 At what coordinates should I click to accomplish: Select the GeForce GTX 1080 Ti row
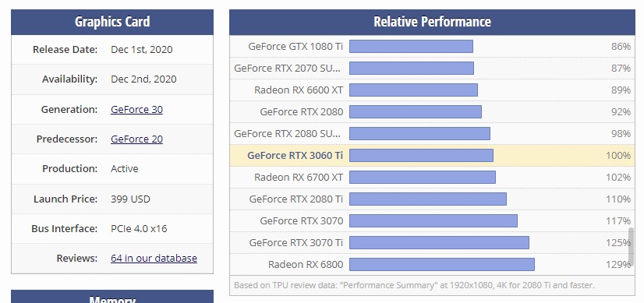(432, 47)
